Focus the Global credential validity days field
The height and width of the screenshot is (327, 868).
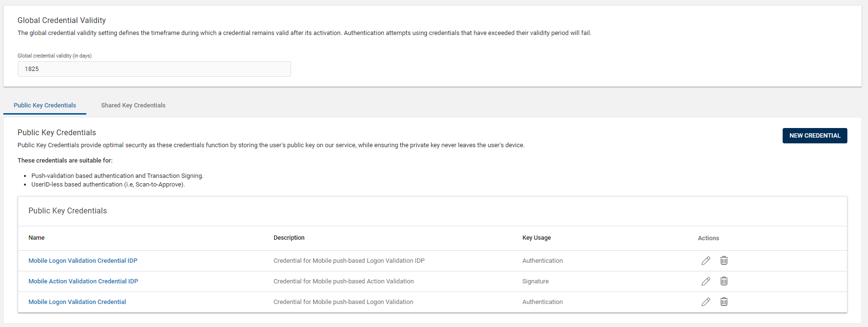154,69
